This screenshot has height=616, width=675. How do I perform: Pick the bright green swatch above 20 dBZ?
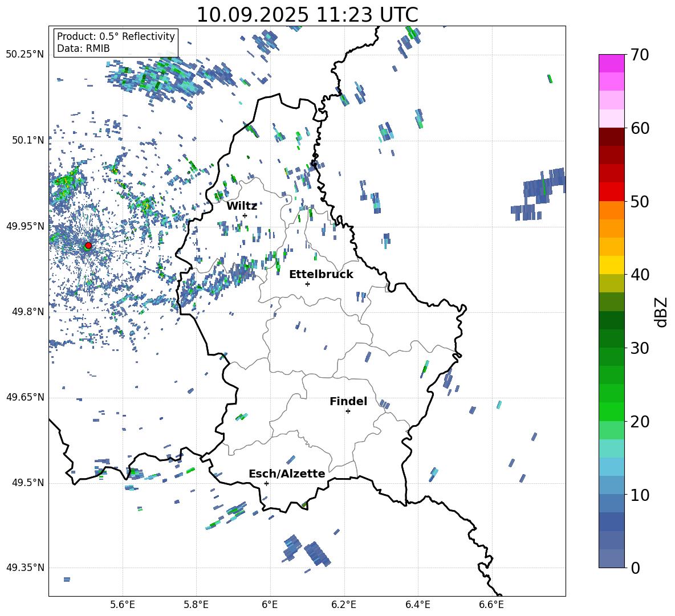pyautogui.click(x=612, y=411)
